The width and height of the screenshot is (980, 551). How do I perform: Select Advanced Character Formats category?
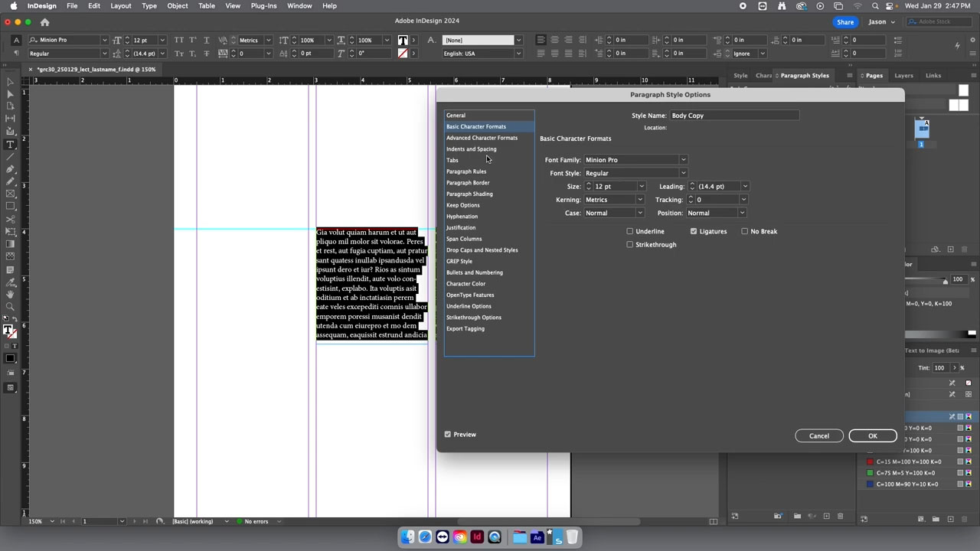pyautogui.click(x=482, y=138)
